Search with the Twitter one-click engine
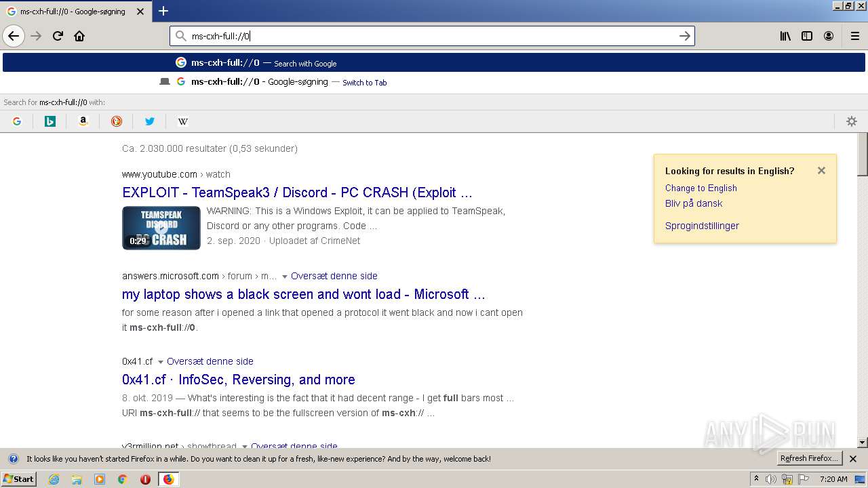Image resolution: width=868 pixels, height=488 pixels. [x=150, y=121]
